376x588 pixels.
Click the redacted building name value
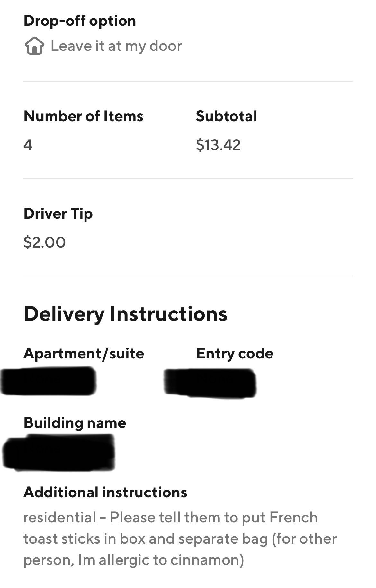tap(59, 452)
